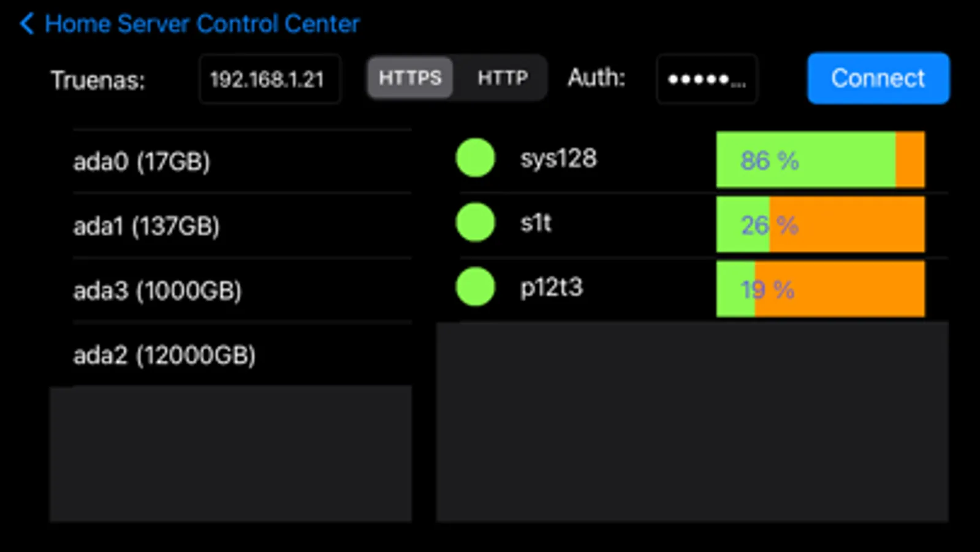Select the p12t3 pool name
980x552 pixels.
pos(551,288)
